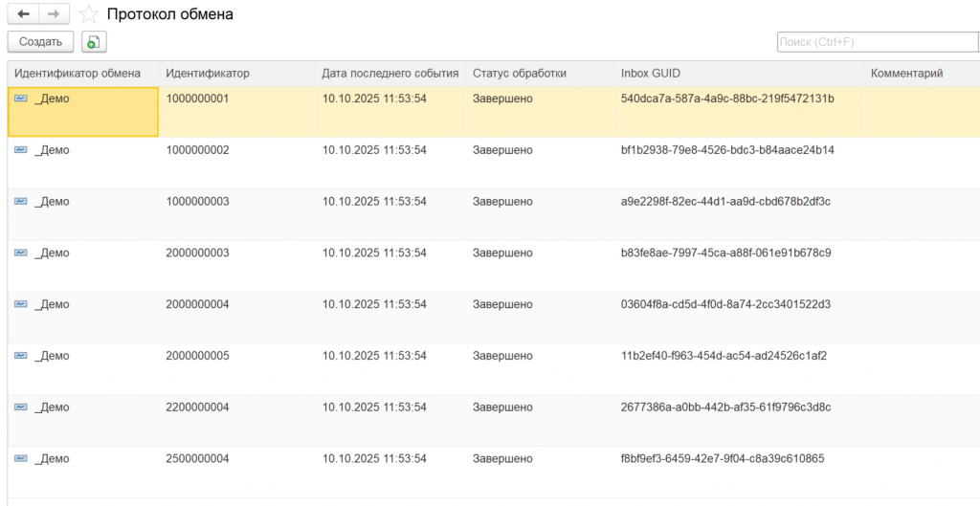The height and width of the screenshot is (506, 980).
Task: Click the Inbox GUID column header
Action: coord(651,74)
